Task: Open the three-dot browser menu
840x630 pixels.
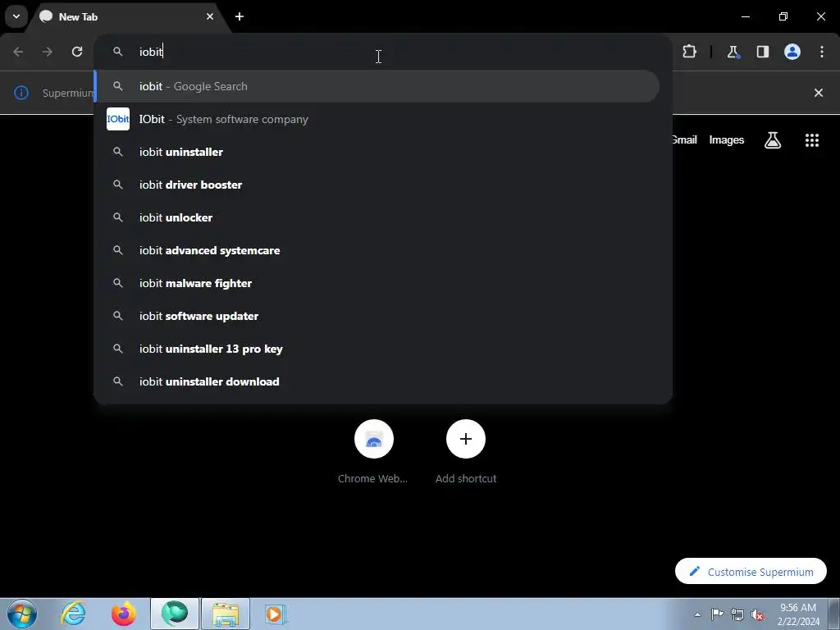Action: tap(822, 52)
